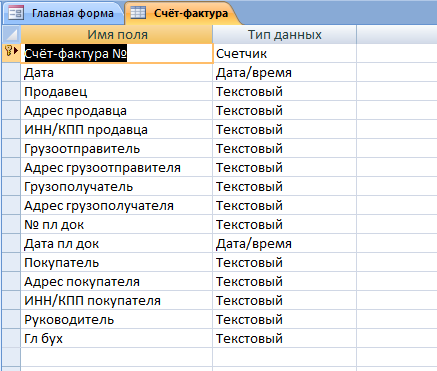
Task: Click the form icon on Главная форма tab
Action: [x=16, y=13]
